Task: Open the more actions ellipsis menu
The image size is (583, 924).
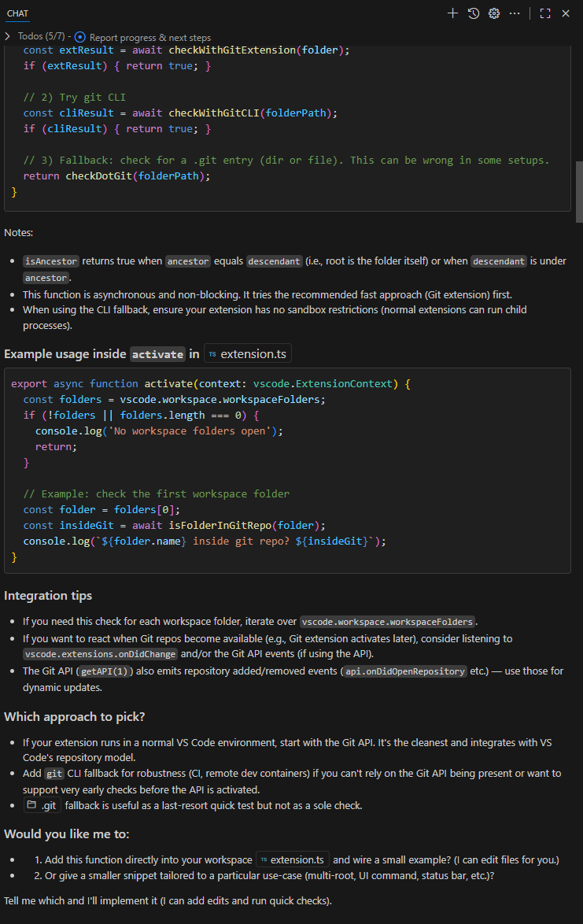Action: click(x=515, y=13)
